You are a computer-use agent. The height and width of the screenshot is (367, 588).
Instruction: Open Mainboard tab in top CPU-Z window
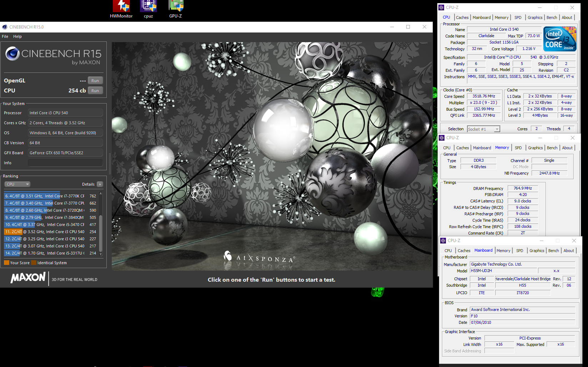(482, 17)
